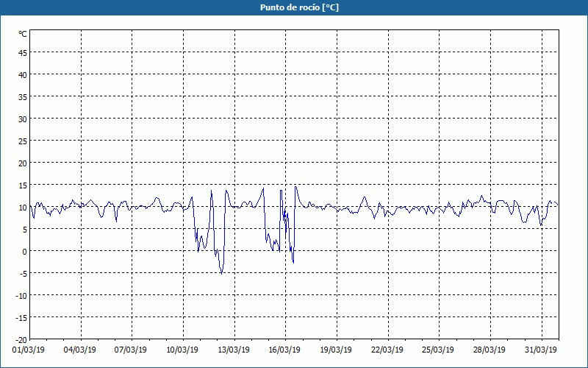
Task: Select the 13/03/19 date label
Action: [x=234, y=350]
